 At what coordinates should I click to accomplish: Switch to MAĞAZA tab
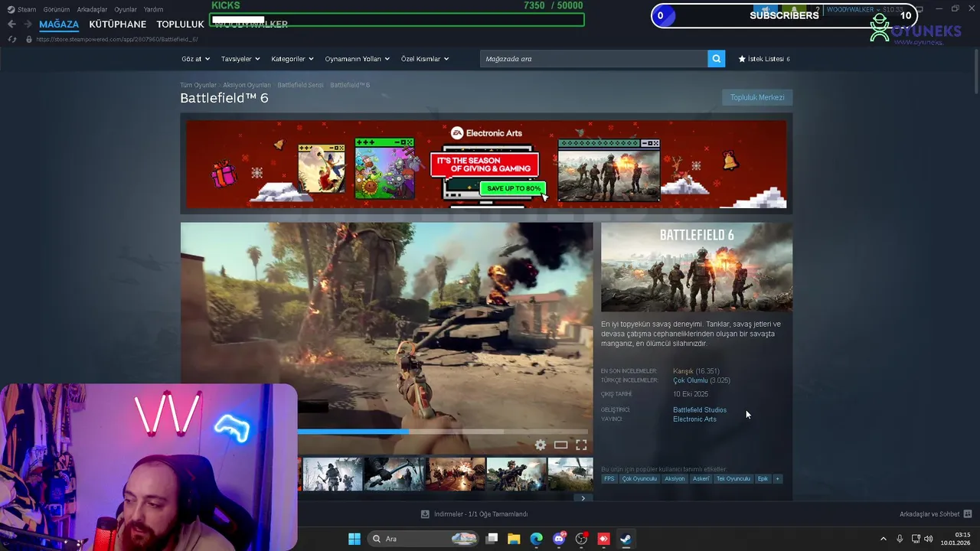(x=59, y=24)
